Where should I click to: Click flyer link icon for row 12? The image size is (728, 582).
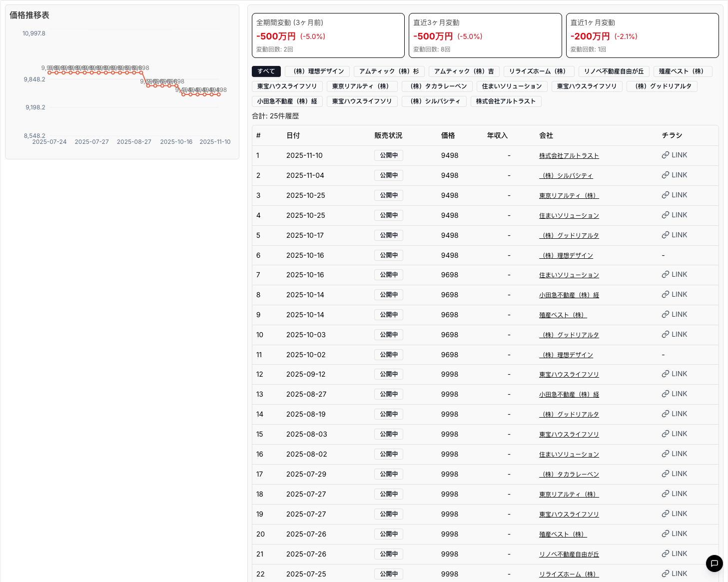point(666,374)
